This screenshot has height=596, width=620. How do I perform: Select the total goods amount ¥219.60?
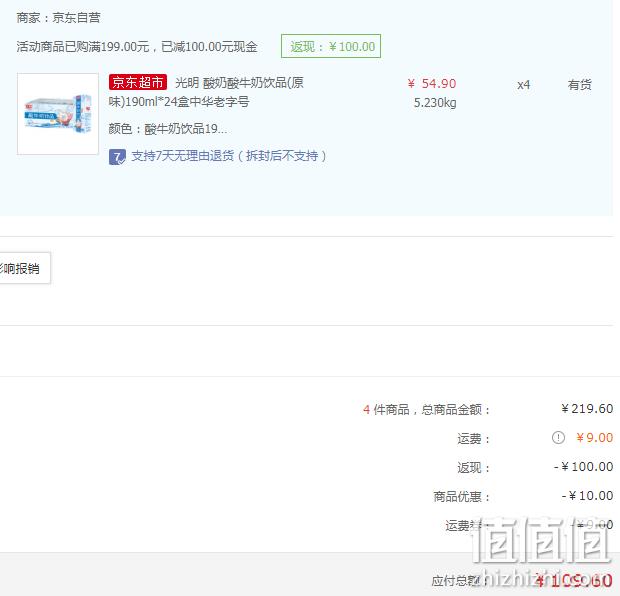pos(587,409)
